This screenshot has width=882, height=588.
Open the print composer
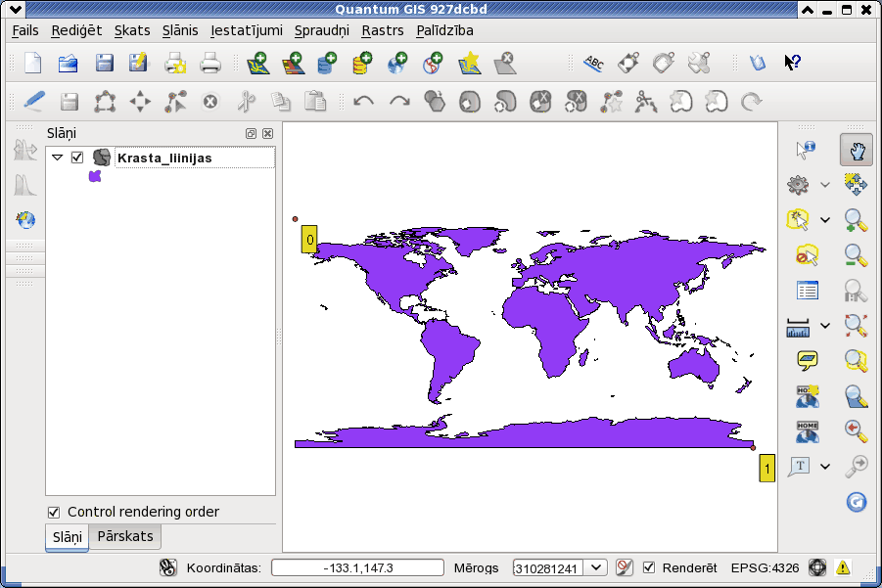[175, 63]
